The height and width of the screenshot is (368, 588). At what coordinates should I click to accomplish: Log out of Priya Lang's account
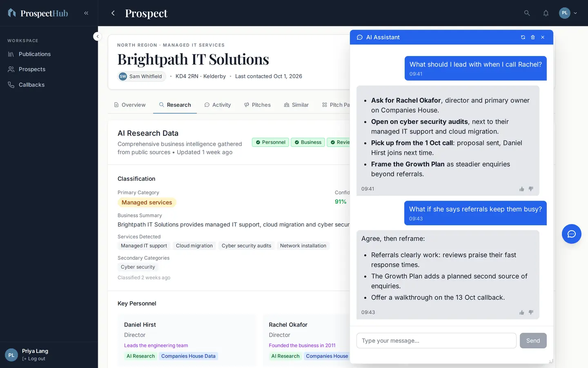coord(33,359)
